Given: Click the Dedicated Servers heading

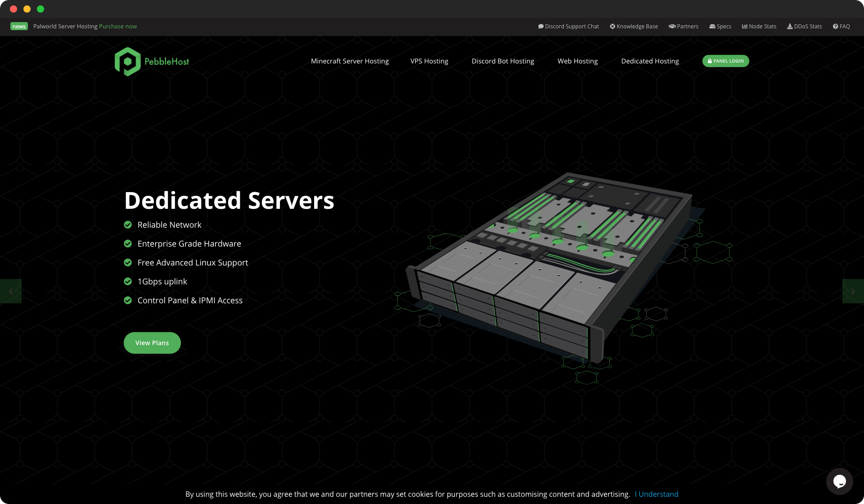Looking at the screenshot, I should click(x=229, y=200).
